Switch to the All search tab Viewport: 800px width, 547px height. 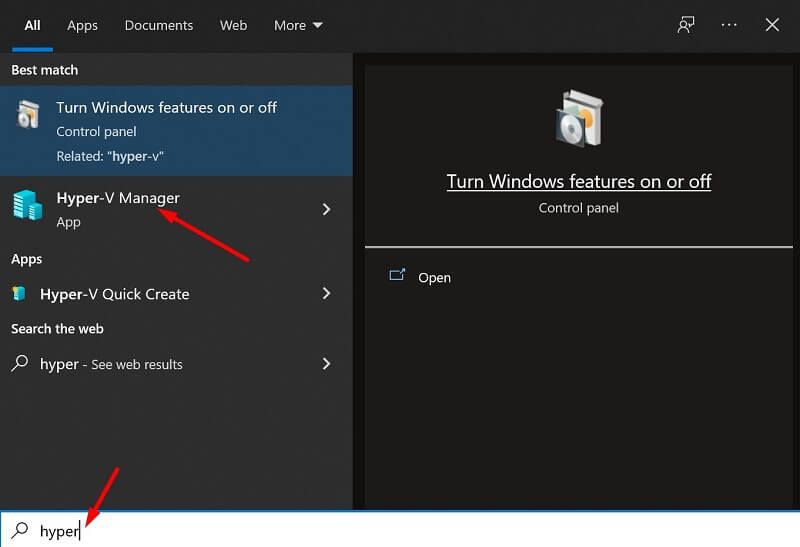pos(32,26)
